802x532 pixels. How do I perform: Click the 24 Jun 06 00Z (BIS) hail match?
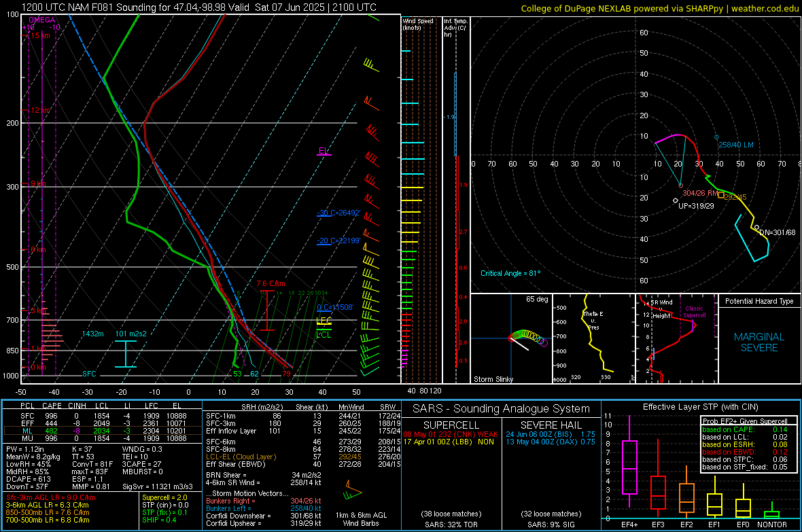pyautogui.click(x=551, y=434)
